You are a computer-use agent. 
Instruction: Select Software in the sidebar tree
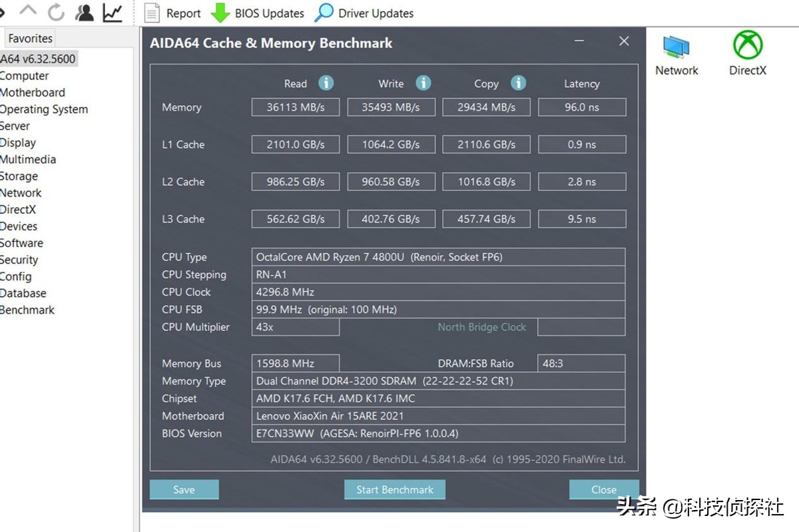(21, 243)
